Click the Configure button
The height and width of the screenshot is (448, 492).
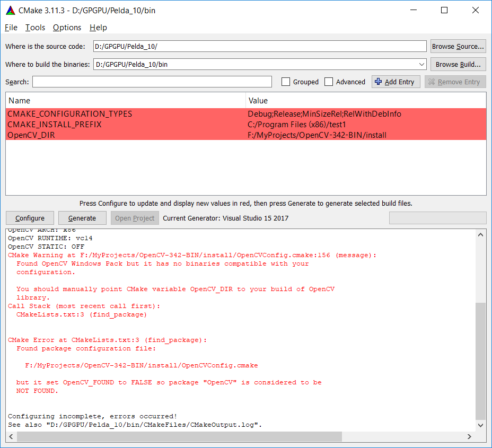(30, 218)
